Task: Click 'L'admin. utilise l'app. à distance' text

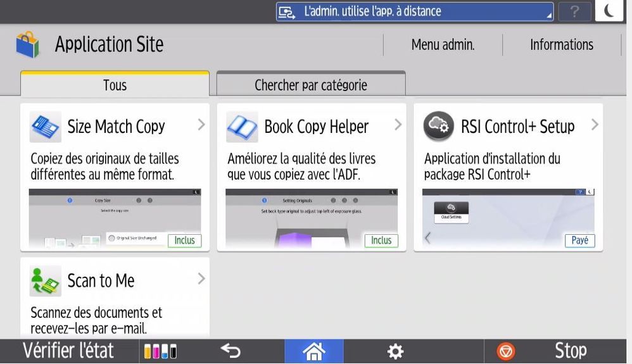Action: click(x=372, y=11)
